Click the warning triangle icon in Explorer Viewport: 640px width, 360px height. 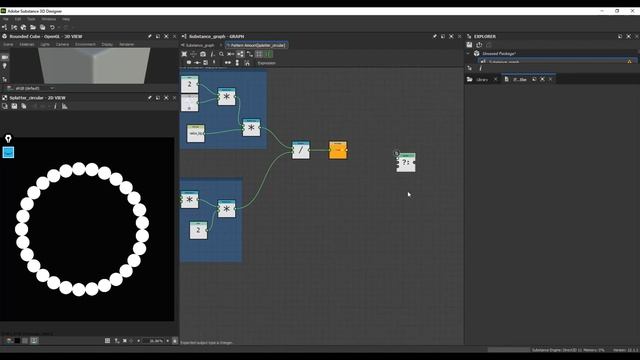pos(629,62)
